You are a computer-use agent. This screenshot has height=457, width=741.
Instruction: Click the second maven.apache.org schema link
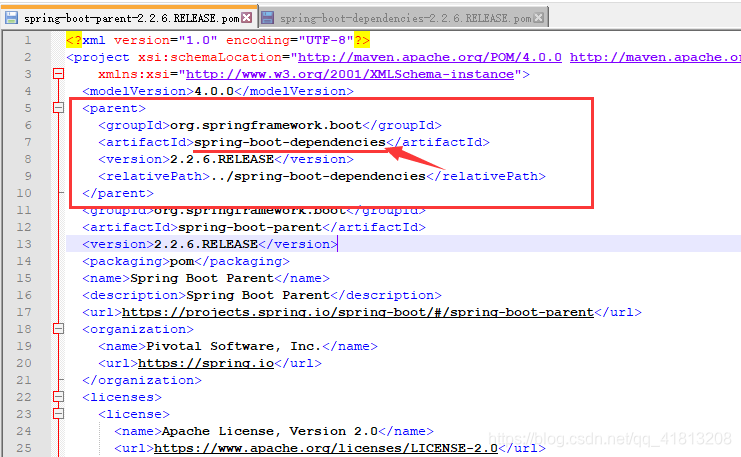(x=655, y=57)
